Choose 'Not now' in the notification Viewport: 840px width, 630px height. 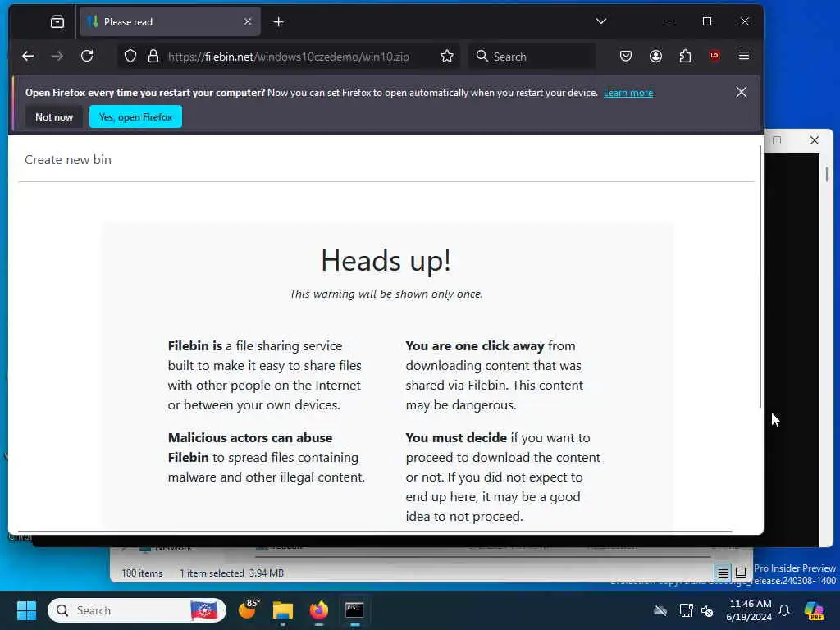[x=54, y=116]
